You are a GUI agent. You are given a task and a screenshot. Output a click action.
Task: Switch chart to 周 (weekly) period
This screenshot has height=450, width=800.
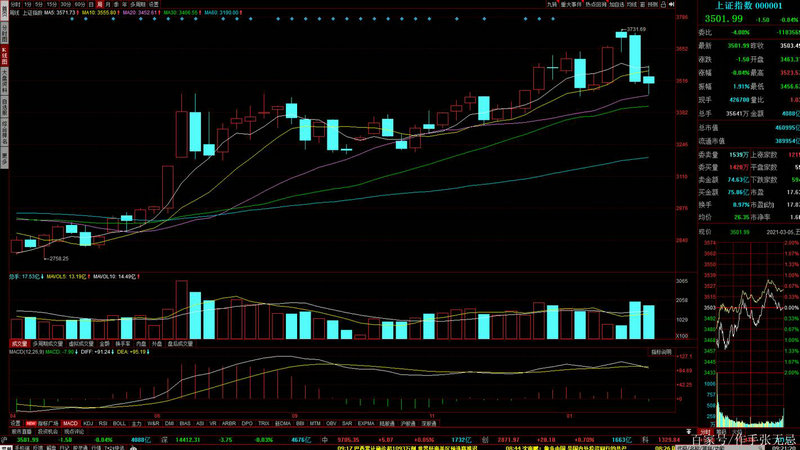tap(98, 5)
